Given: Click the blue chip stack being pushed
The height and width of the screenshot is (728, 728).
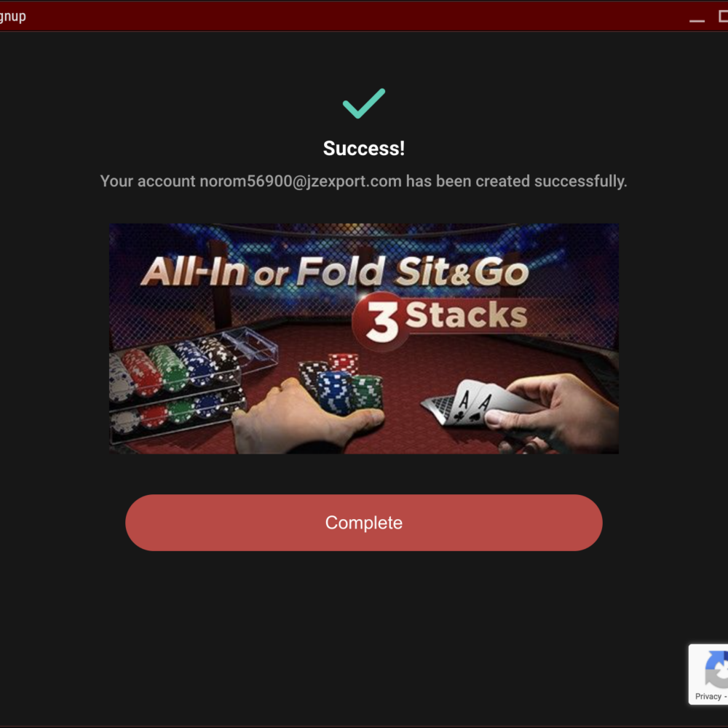Looking at the screenshot, I should [333, 392].
